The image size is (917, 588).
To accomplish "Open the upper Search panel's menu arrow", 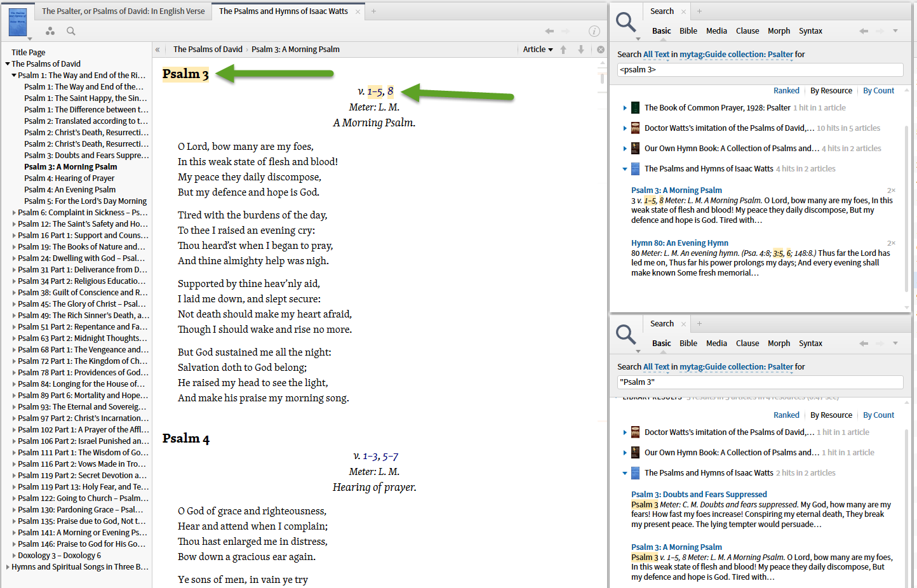I will point(895,30).
